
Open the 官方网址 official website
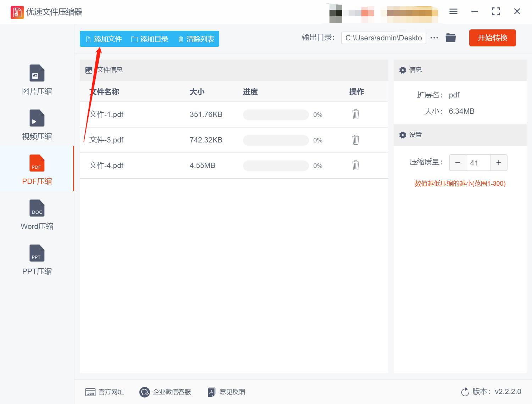[x=105, y=392]
